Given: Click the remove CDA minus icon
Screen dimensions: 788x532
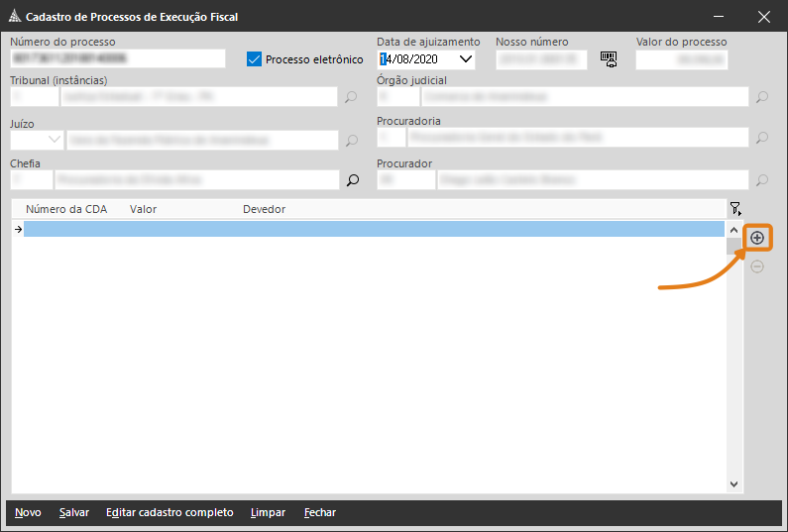Looking at the screenshot, I should pyautogui.click(x=757, y=266).
